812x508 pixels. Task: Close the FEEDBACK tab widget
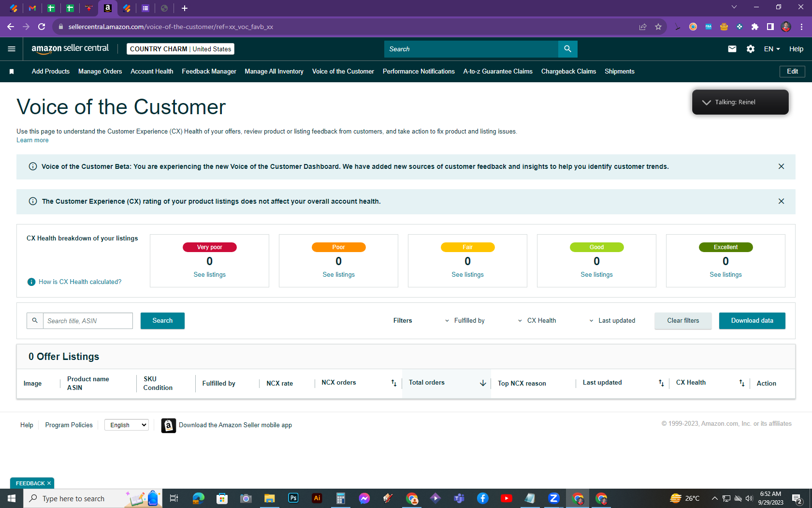tap(49, 483)
